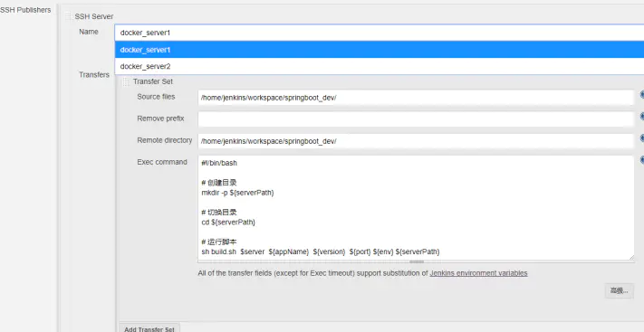
Task: Edit the Remote directory input field
Action: click(416, 141)
